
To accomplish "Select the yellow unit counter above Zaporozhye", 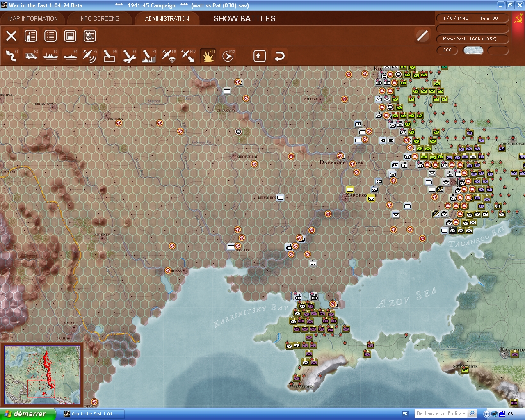I will [350, 189].
